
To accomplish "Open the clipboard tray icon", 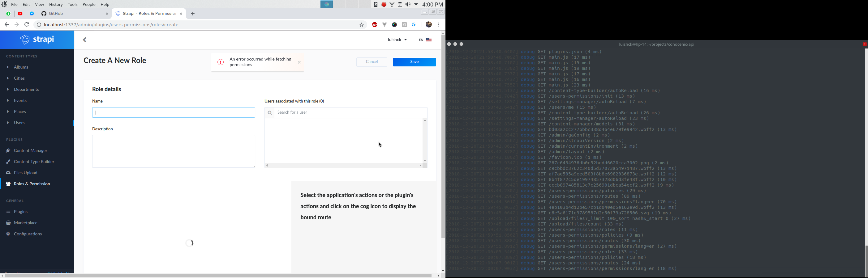I will pos(400,5).
